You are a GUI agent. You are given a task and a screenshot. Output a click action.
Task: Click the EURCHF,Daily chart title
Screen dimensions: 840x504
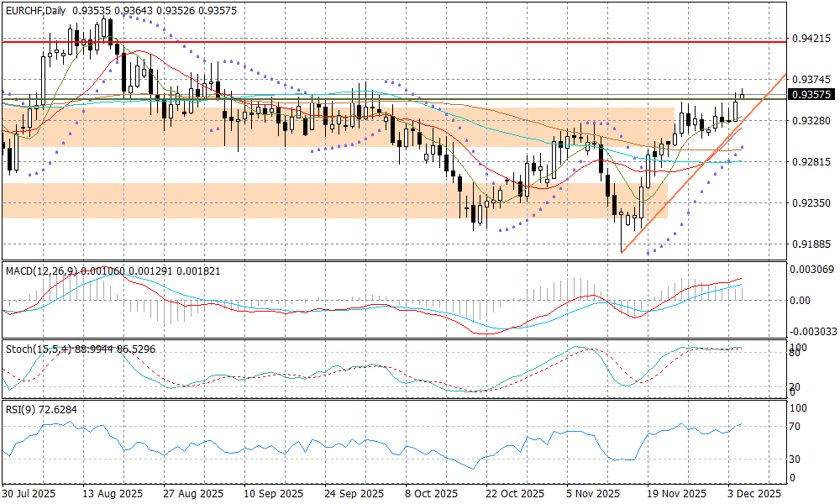pos(36,9)
